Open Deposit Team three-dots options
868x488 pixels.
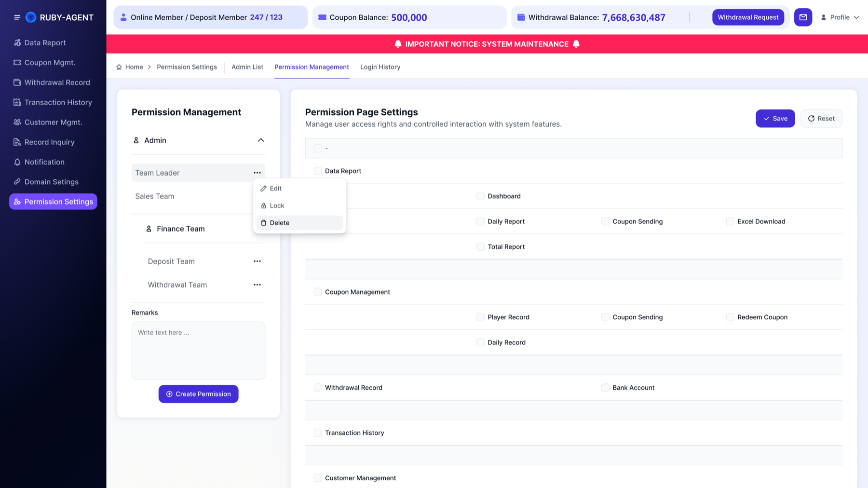pos(257,261)
